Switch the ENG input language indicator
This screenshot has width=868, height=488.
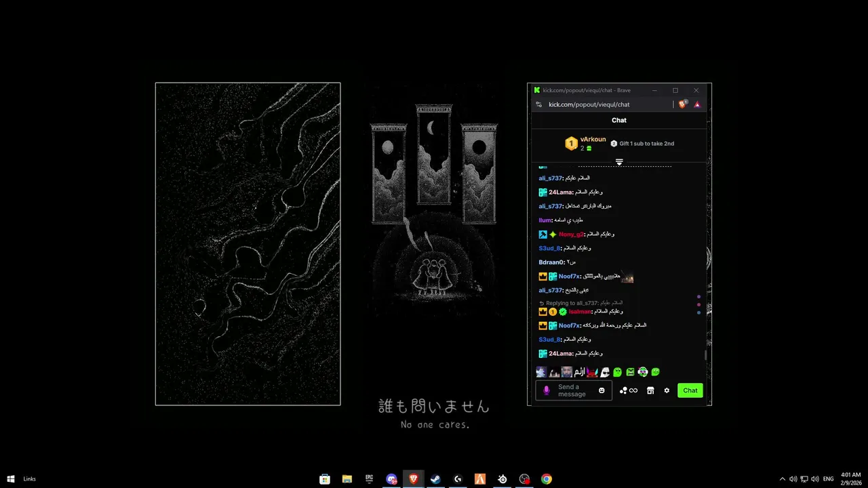[x=828, y=479]
